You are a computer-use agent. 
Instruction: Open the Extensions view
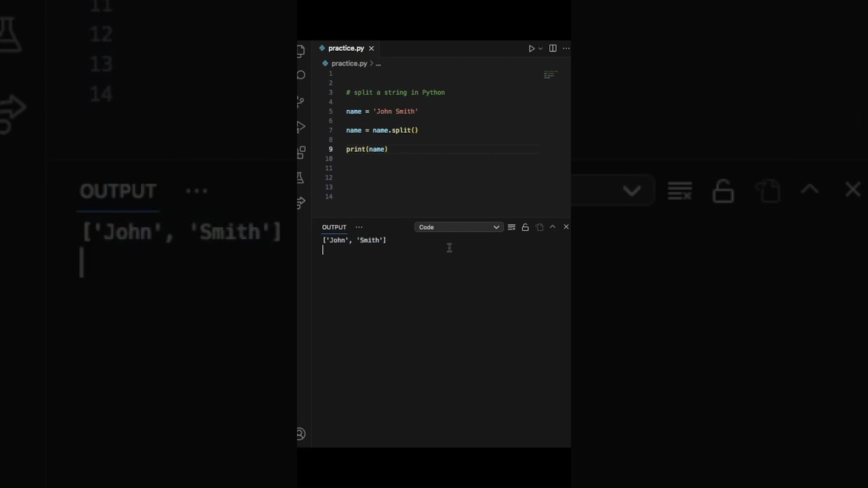[x=301, y=152]
